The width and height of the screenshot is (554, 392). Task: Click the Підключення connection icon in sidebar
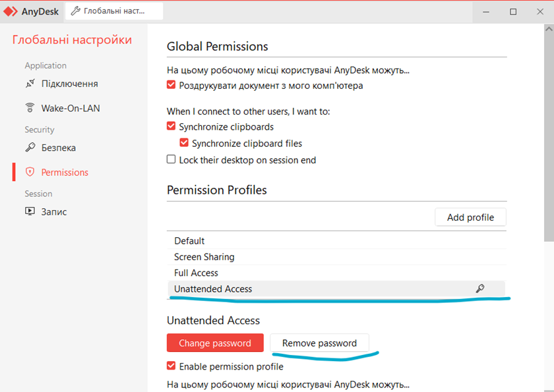pos(30,84)
